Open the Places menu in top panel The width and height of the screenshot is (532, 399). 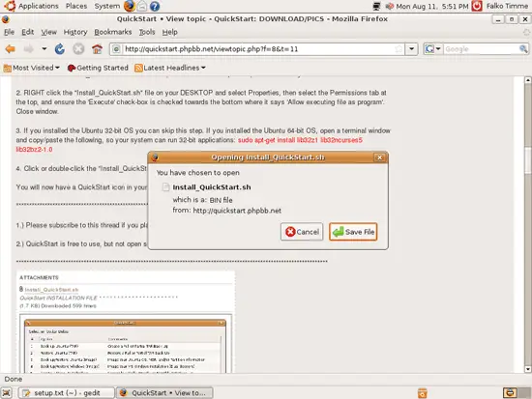[x=76, y=6]
